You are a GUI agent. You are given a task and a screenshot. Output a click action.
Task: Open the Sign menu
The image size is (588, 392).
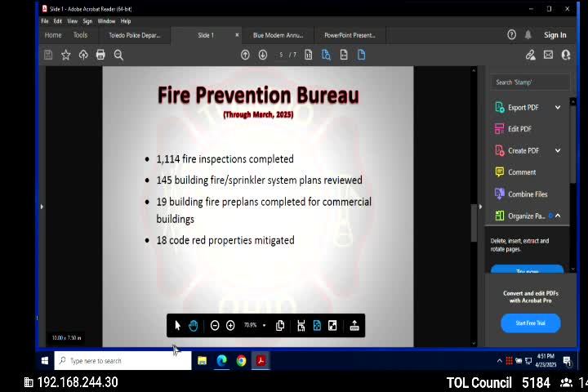[87, 21]
